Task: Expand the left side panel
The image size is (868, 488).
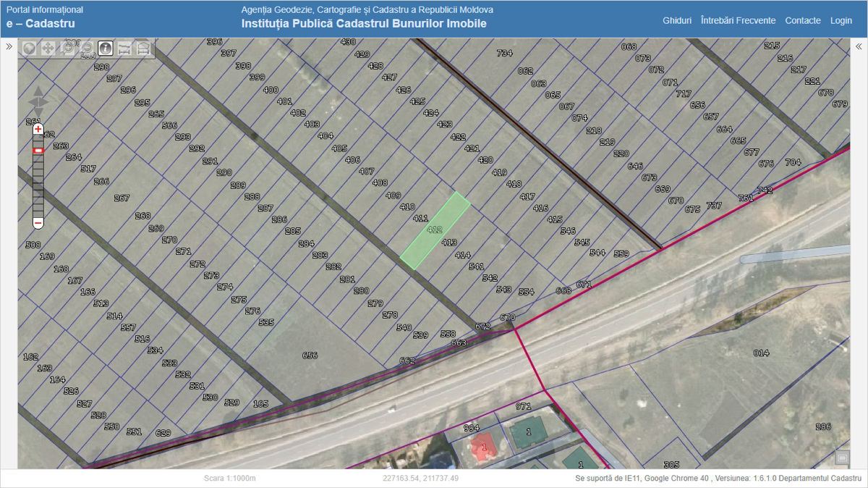Action: pos(9,46)
